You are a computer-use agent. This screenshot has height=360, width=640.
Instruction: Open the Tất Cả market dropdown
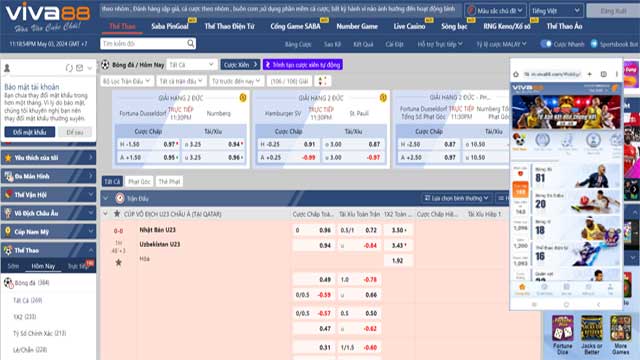point(191,64)
